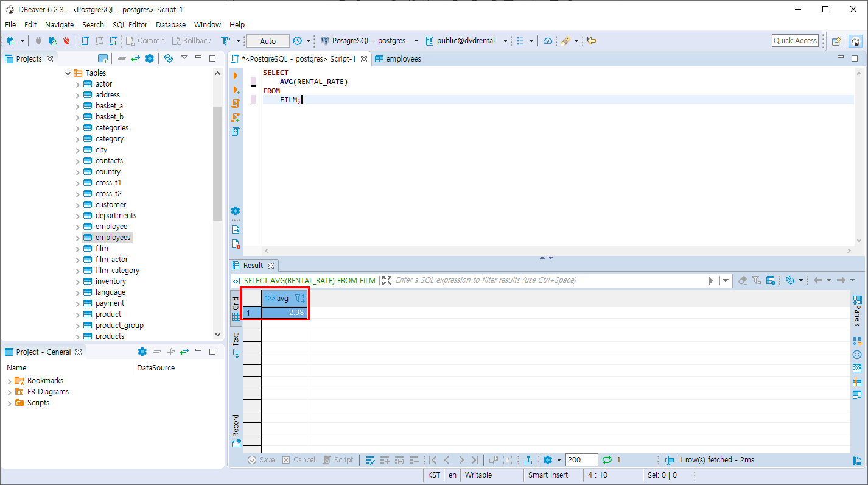The image size is (868, 485).
Task: Expand the ER Diagrams folder
Action: (x=9, y=392)
